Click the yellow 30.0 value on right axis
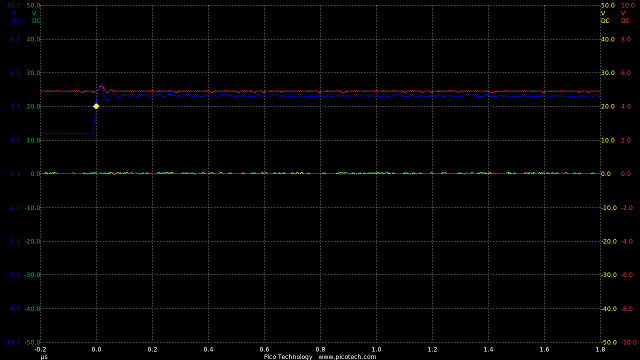Screen dimensions: 640x360 (x=607, y=73)
